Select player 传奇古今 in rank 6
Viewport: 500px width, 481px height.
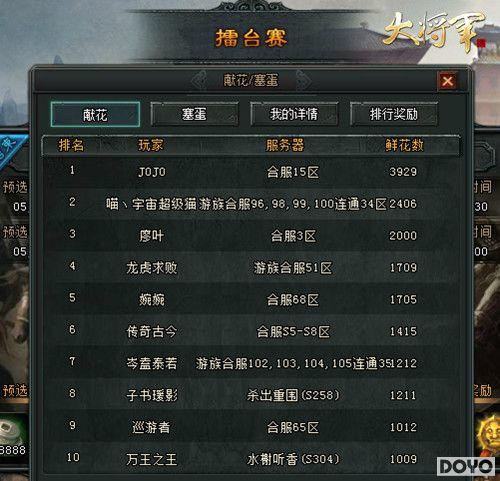152,331
